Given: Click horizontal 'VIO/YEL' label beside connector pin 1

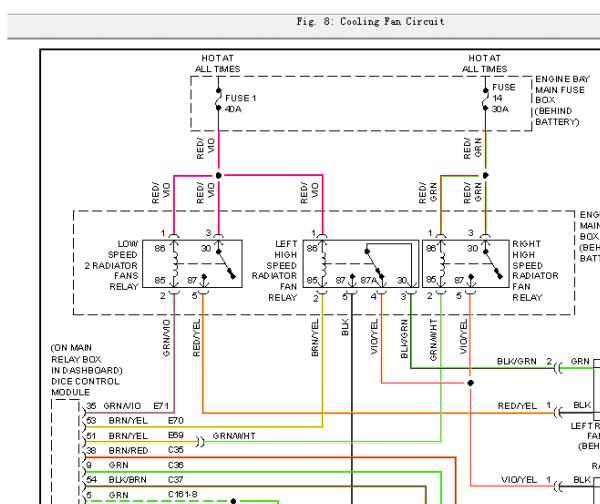Looking at the screenshot, I should [519, 480].
